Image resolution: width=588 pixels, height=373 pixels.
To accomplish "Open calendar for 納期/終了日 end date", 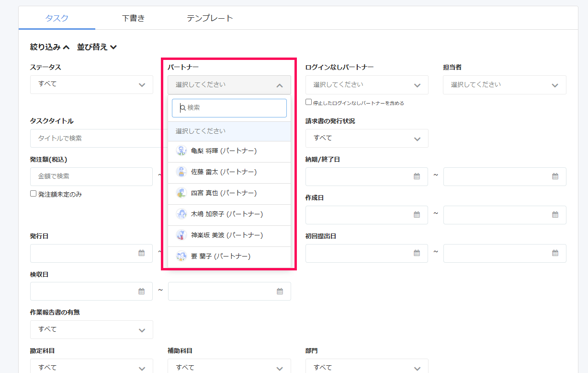I will coord(555,176).
